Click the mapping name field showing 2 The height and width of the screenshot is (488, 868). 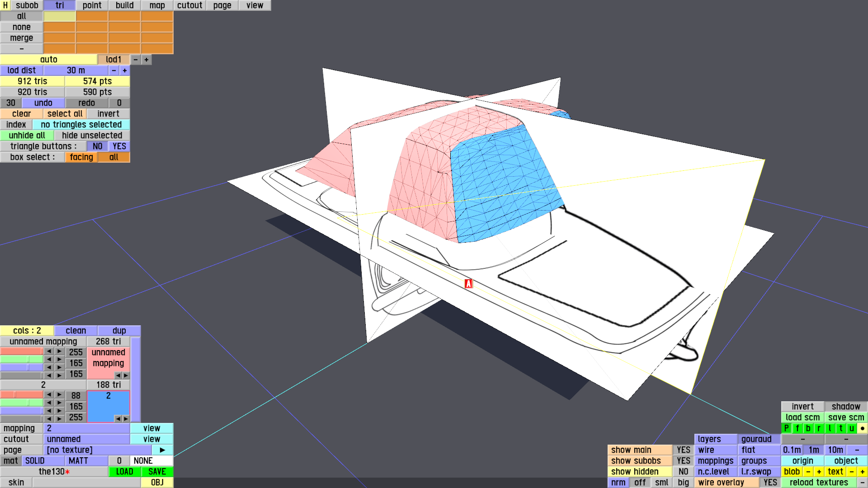(x=86, y=428)
